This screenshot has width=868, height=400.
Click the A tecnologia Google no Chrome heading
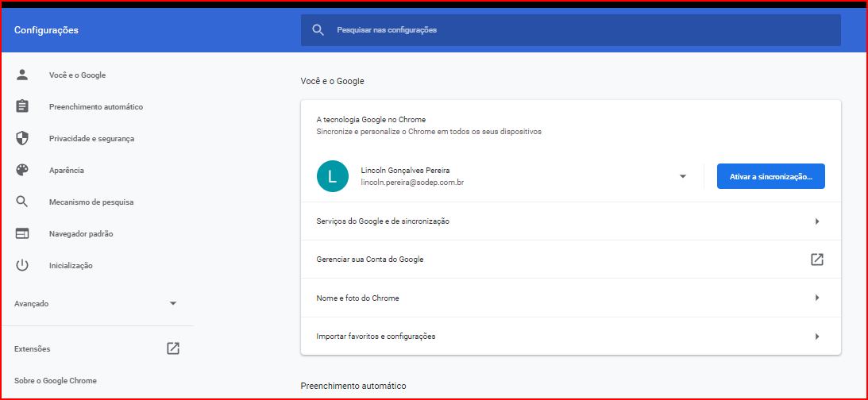click(x=371, y=120)
